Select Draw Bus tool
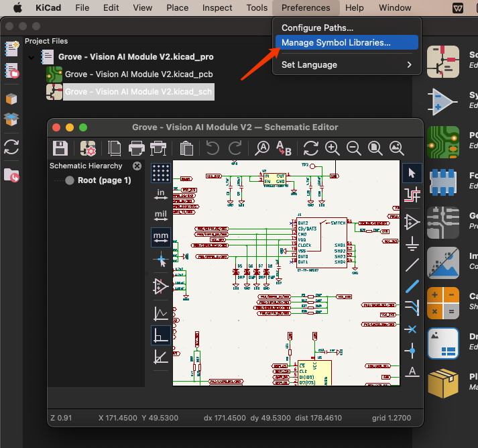478x448 pixels. (x=412, y=286)
